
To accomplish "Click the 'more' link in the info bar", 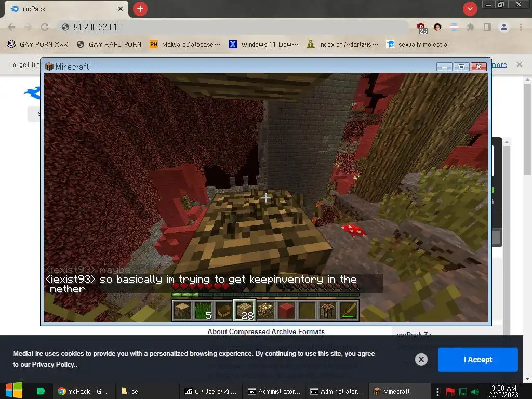I will pyautogui.click(x=499, y=65).
